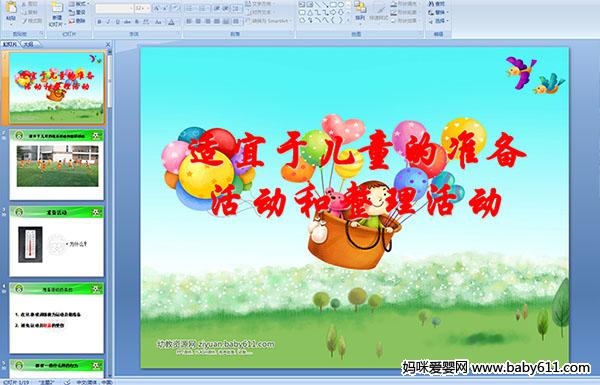This screenshot has height=385, width=600.
Task: Toggle Center text alignment
Action: pyautogui.click(x=199, y=22)
